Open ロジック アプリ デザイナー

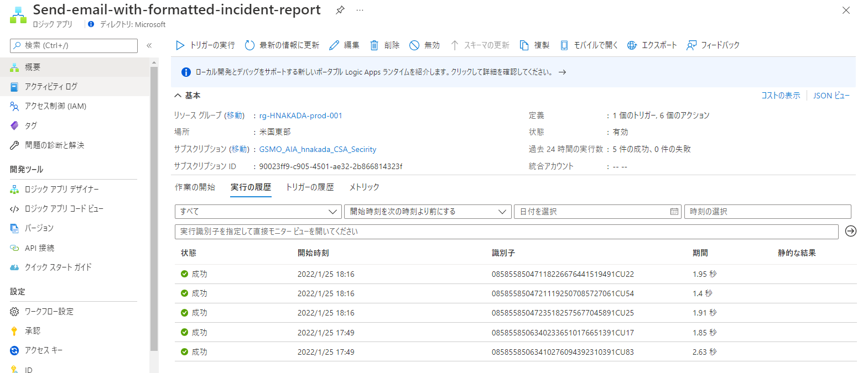[x=75, y=190]
